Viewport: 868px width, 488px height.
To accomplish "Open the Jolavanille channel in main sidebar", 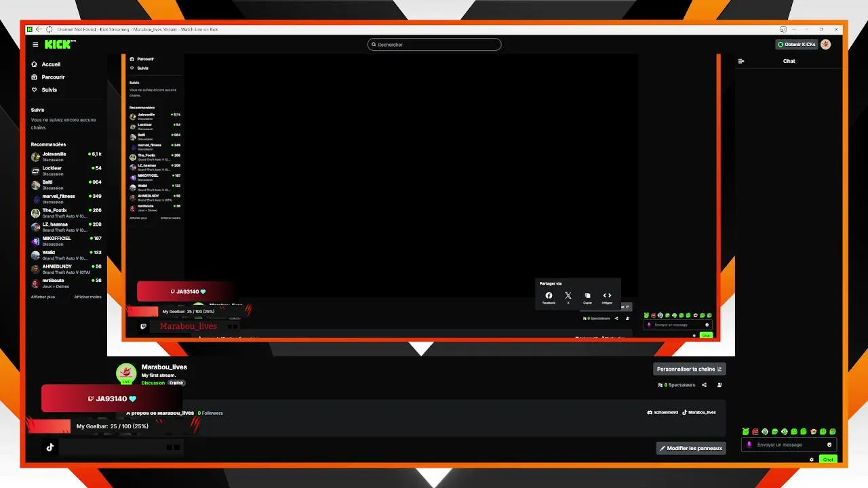I will tap(66, 157).
